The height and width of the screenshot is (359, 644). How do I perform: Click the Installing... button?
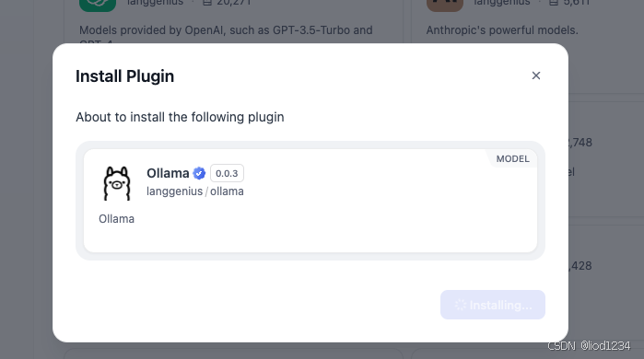493,305
